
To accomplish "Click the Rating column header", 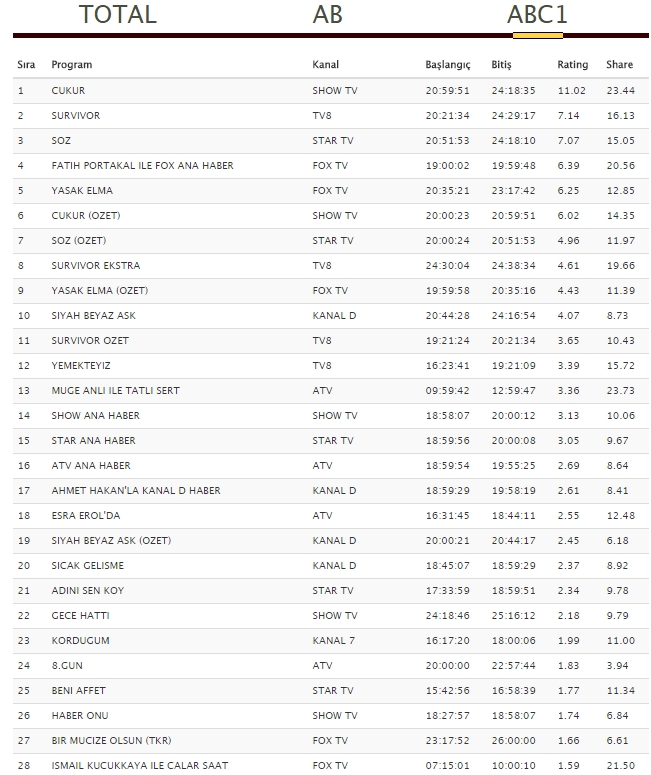I will [x=572, y=65].
